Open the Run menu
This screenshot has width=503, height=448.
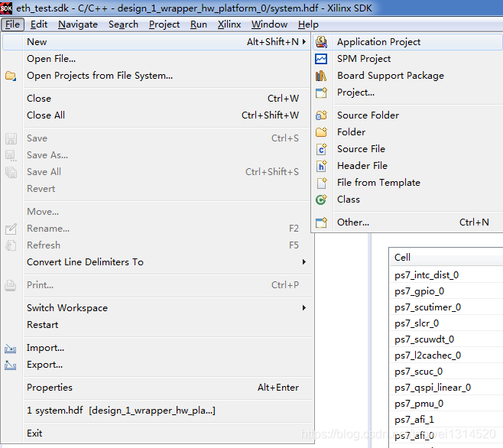click(x=199, y=24)
